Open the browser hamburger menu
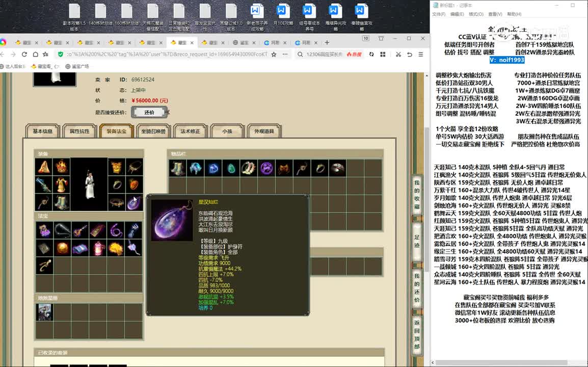Viewport: 588px width, 367px height. [421, 55]
